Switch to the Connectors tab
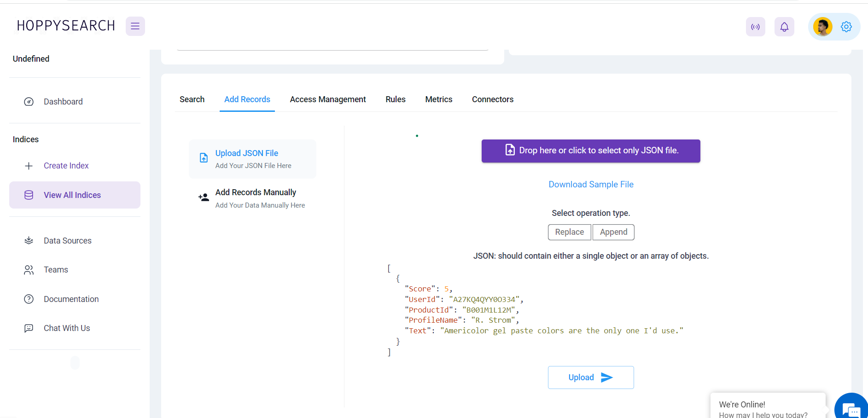Screen dimensions: 868x418 (x=493, y=99)
